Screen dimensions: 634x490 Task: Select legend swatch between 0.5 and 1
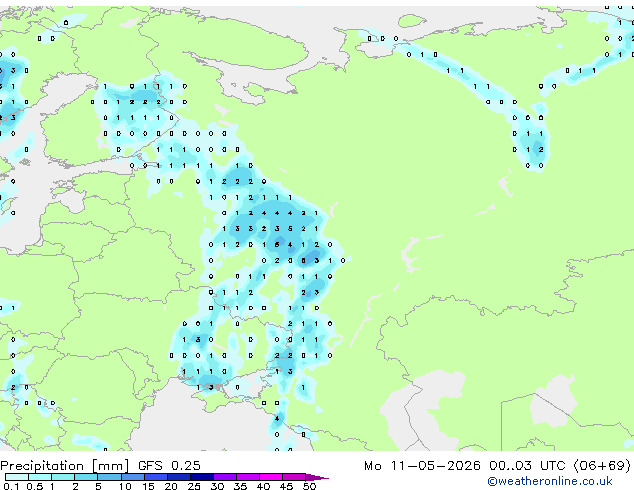(40, 477)
